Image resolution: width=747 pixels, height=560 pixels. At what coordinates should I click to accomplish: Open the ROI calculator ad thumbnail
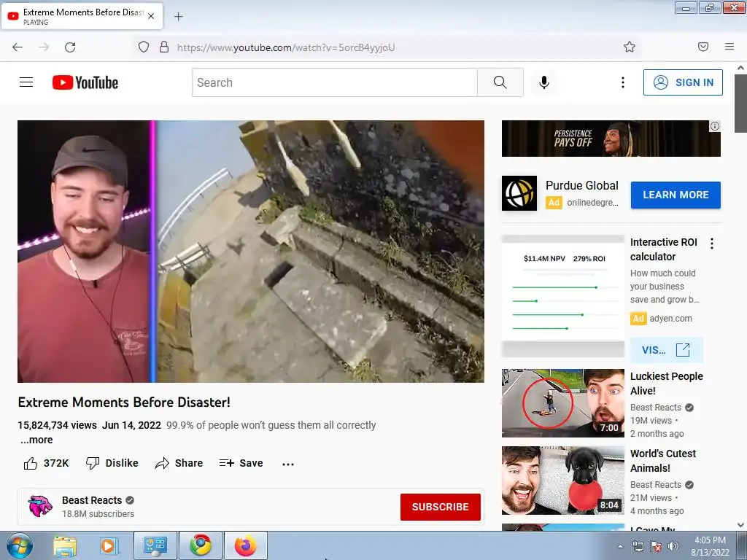coord(562,296)
